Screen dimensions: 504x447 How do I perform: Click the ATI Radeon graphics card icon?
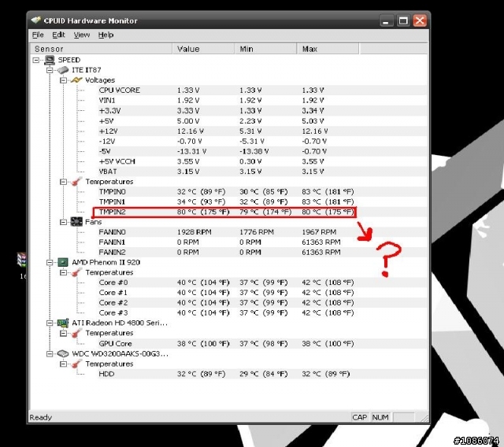click(63, 323)
